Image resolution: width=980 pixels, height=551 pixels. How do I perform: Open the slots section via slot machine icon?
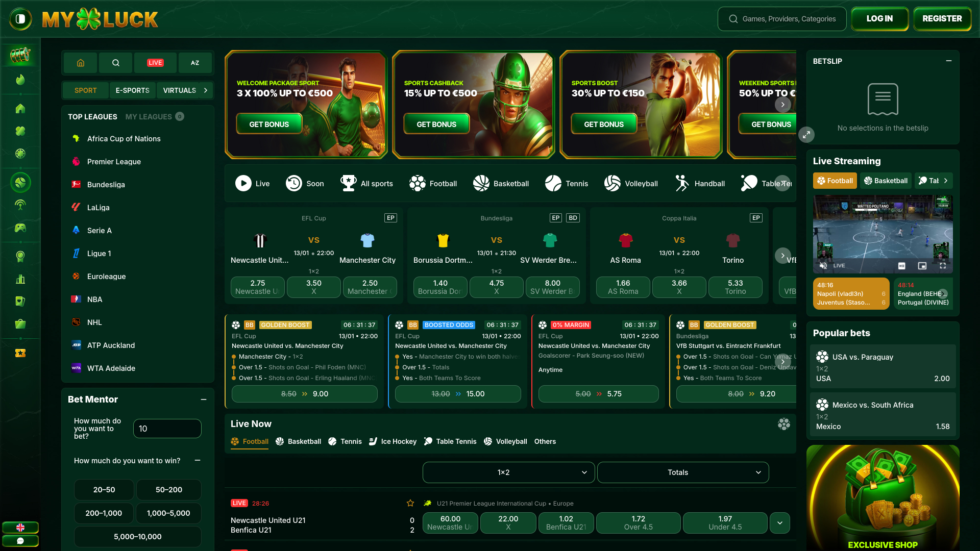[x=20, y=55]
